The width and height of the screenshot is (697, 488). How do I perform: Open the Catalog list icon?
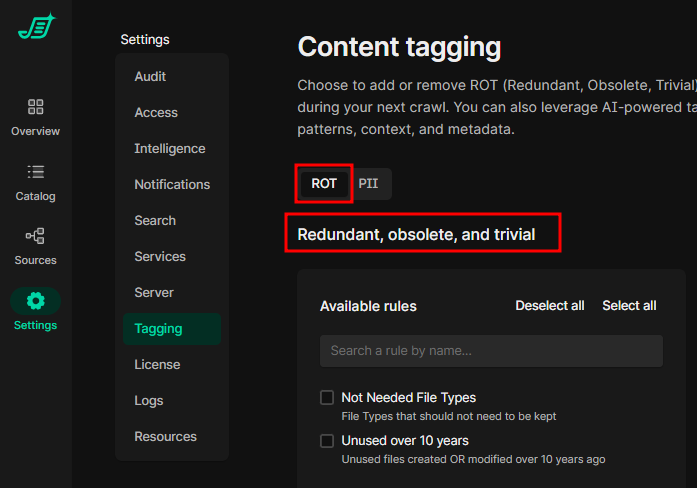click(x=36, y=172)
